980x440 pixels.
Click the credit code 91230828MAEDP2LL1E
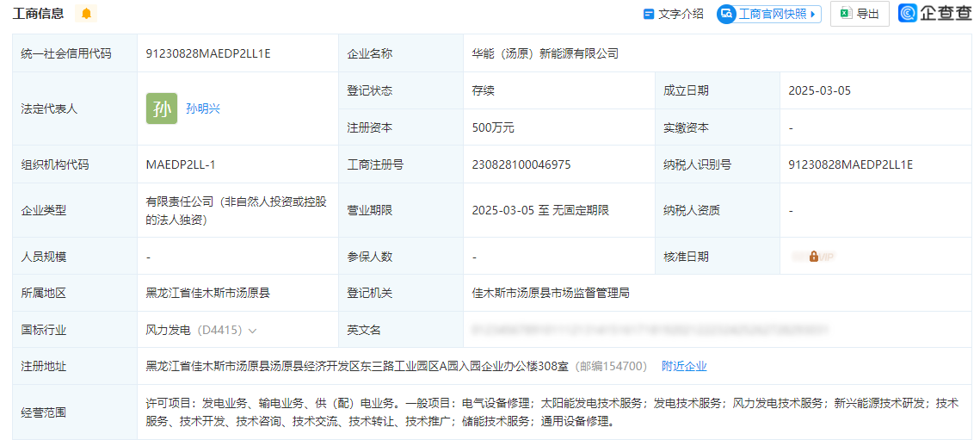(x=208, y=53)
